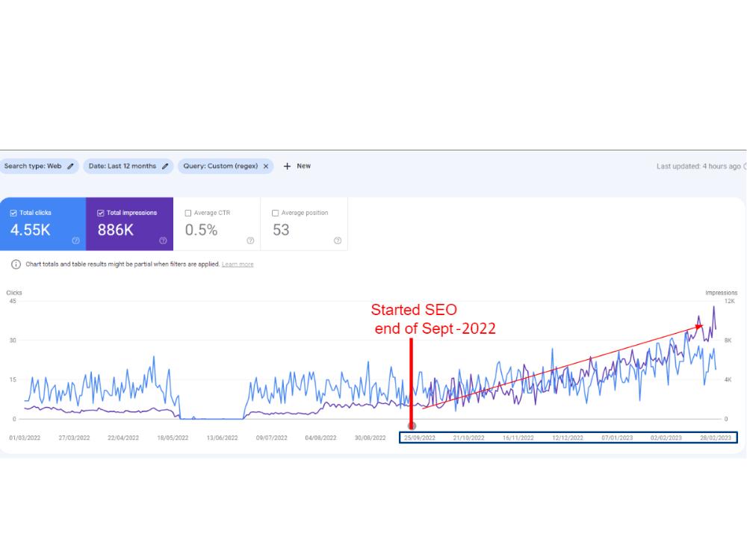Click the 01/03/2022 axis date label
The width and height of the screenshot is (747, 560).
tap(25, 438)
